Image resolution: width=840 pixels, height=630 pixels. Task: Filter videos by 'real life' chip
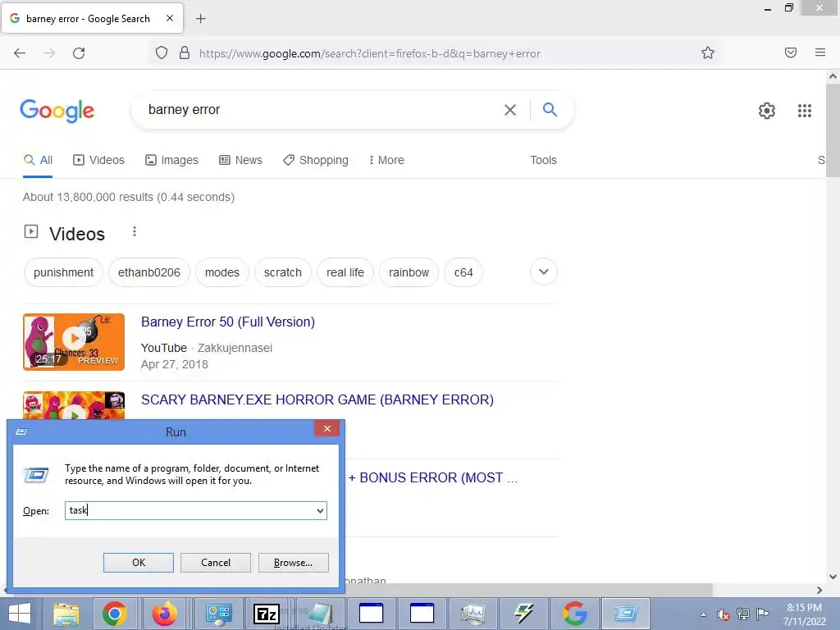[x=345, y=272]
